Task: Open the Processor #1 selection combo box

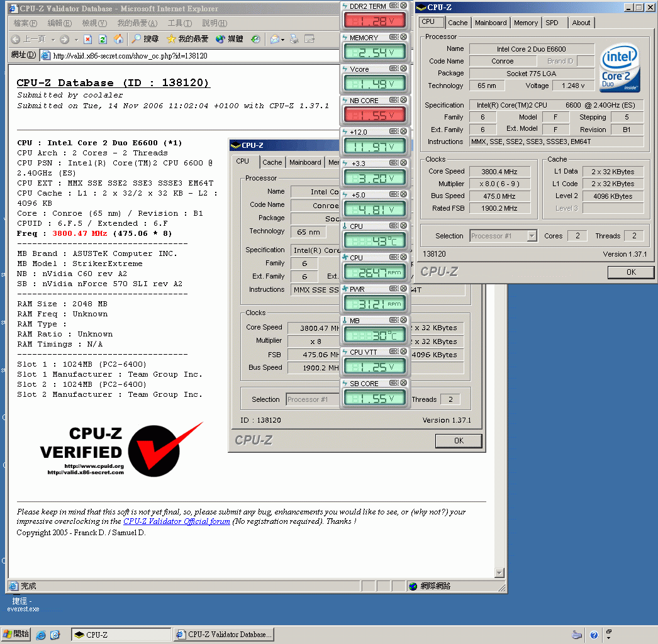Action: 503,236
